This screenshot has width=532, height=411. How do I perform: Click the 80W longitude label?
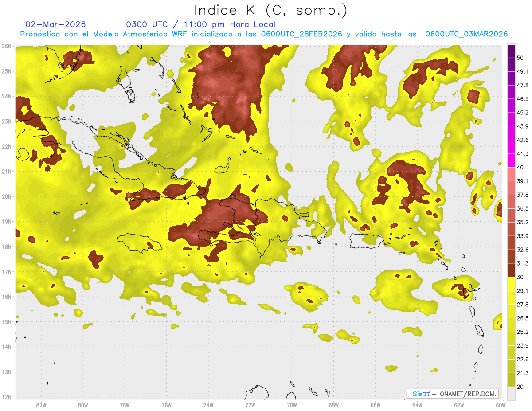83,405
